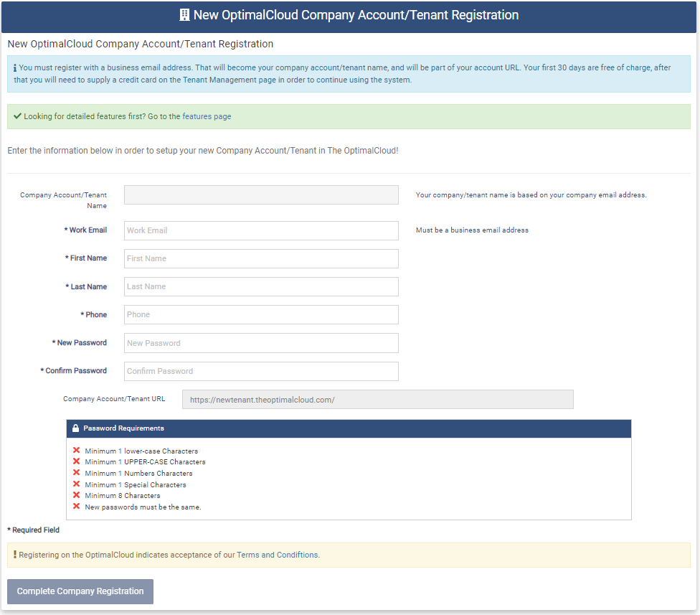Click the red X beside Minimum 1 Special Characters

76,484
